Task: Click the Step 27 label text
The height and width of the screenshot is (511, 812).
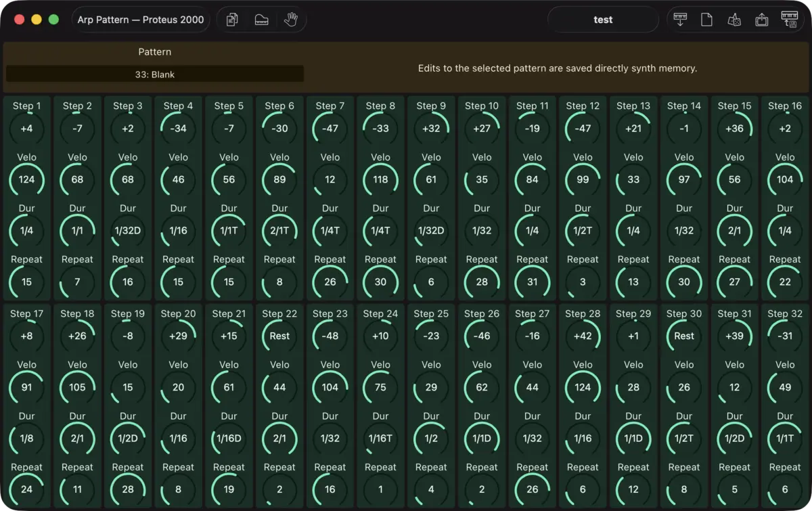Action: [x=533, y=314]
